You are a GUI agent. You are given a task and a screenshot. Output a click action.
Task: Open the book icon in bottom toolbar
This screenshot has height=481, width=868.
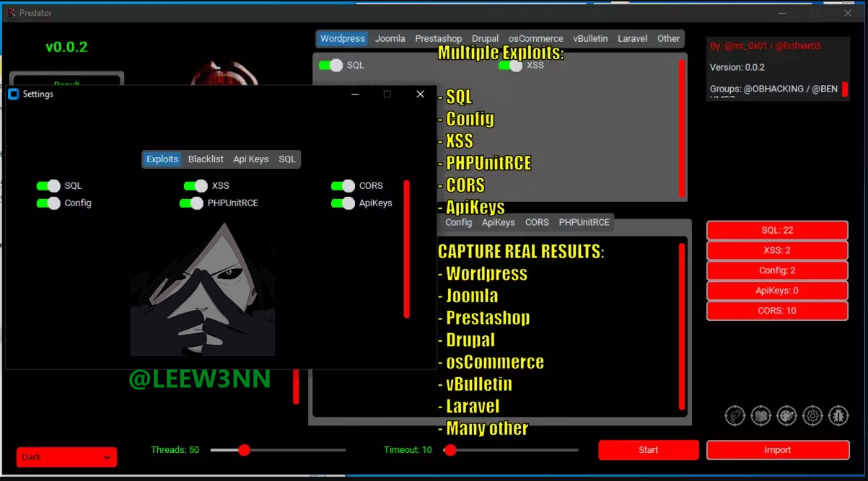(x=760, y=415)
